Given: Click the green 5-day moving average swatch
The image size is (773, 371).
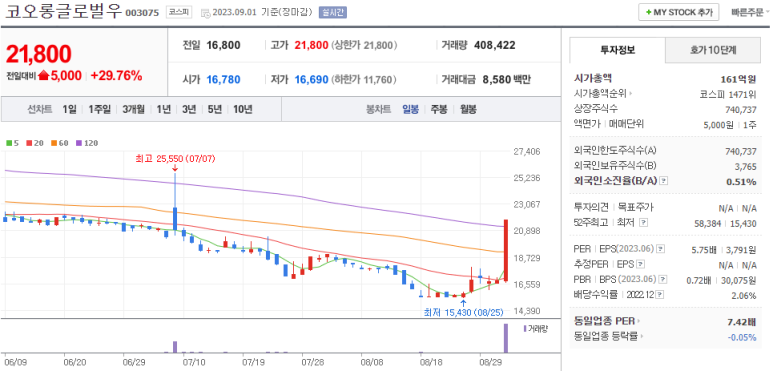Looking at the screenshot, I should pos(9,143).
